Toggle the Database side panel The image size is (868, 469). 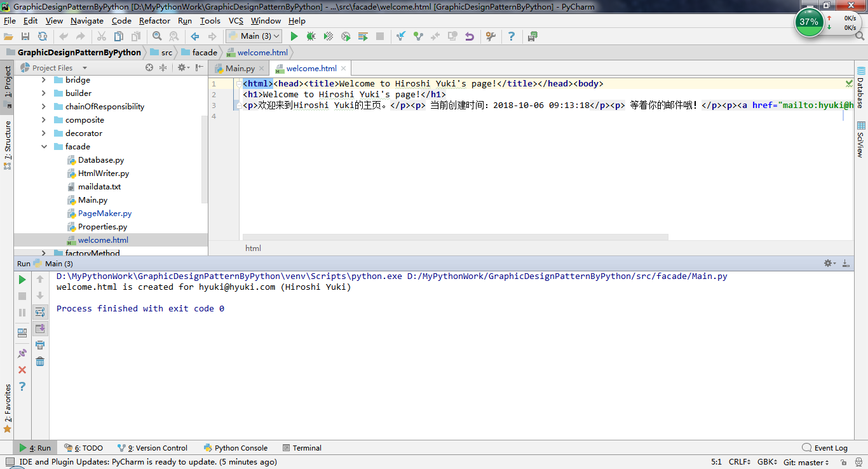(861, 87)
